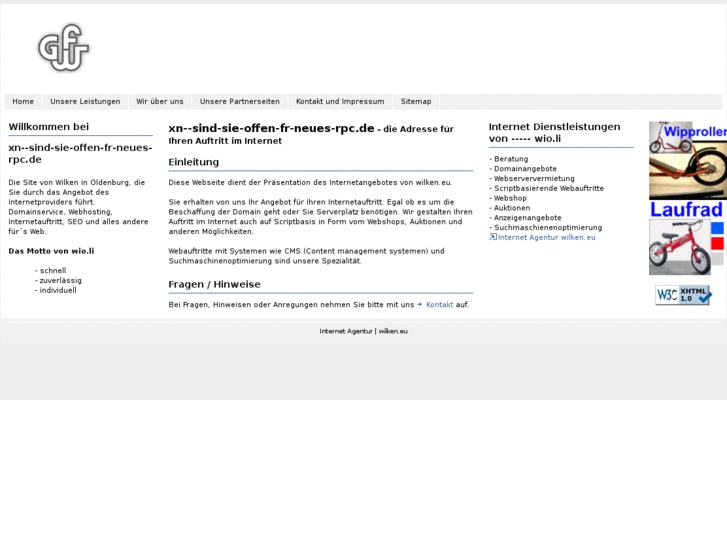Click the '- zuverlässig' motto item

point(58,281)
